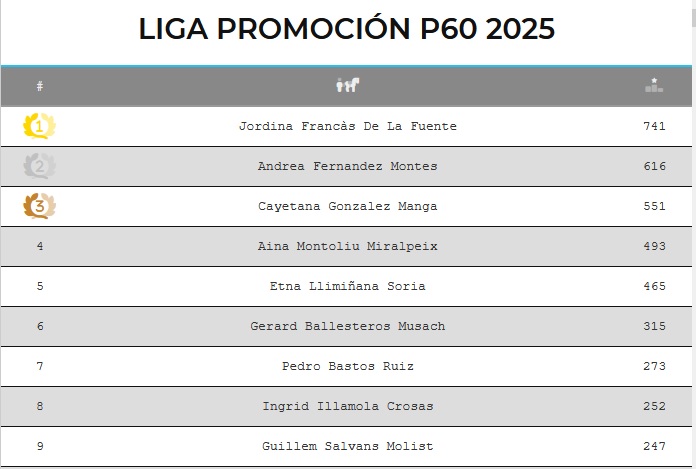
Task: Select Cayetana Gonzalez Manga name
Action: pyautogui.click(x=347, y=206)
